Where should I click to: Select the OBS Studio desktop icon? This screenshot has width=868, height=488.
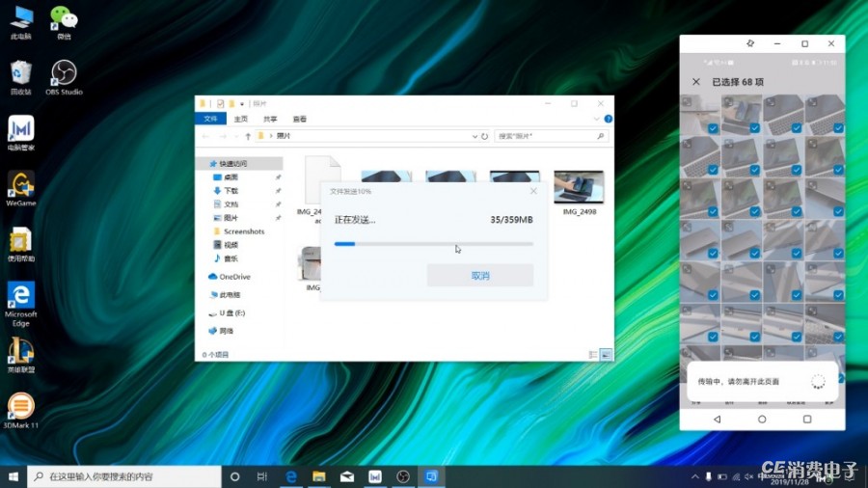pos(64,78)
